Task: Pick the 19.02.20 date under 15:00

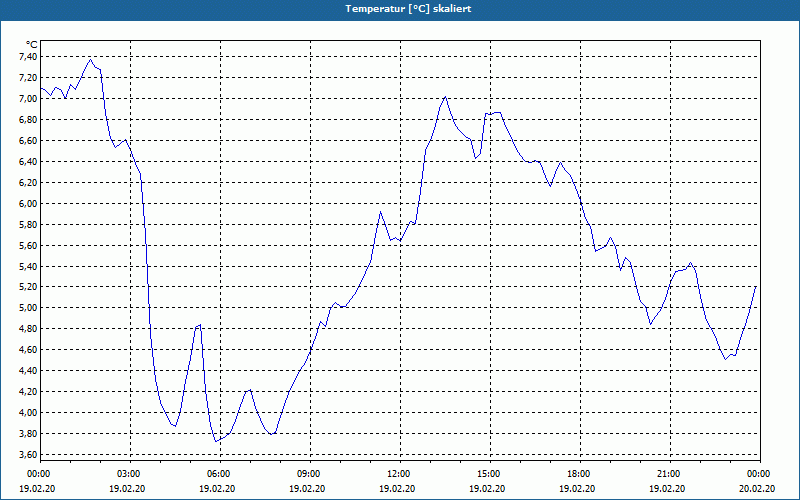Action: pos(487,488)
